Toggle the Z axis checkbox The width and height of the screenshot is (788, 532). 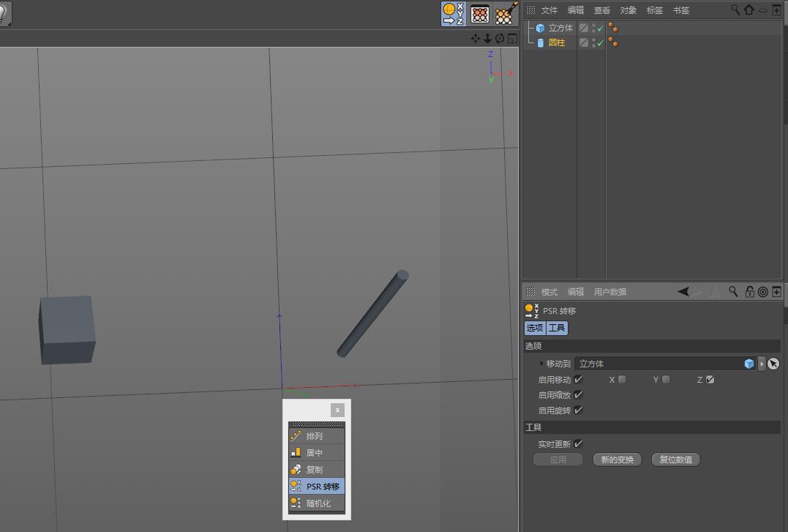[x=710, y=380]
